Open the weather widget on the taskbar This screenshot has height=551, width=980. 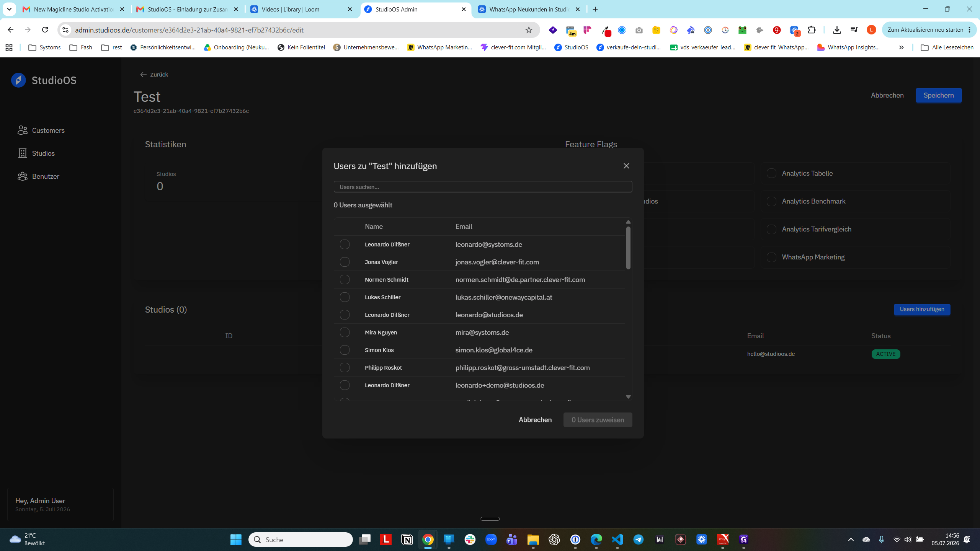pos(28,540)
